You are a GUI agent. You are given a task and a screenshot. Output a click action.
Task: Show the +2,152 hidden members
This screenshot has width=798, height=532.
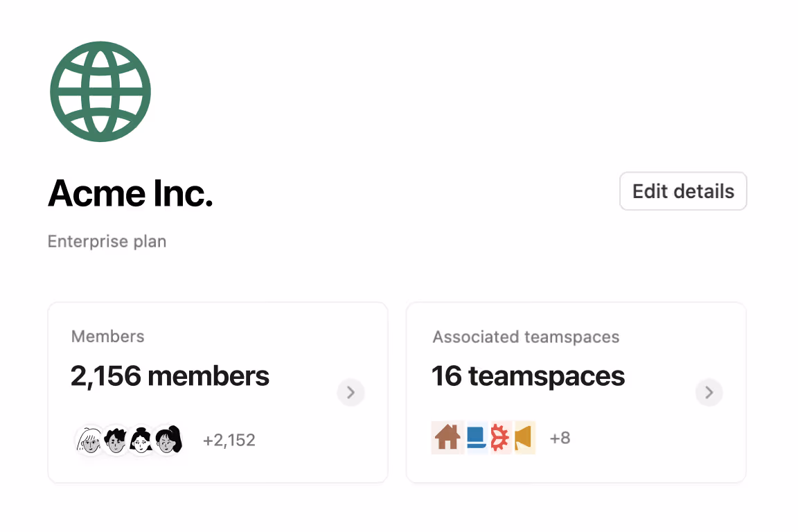coord(229,440)
